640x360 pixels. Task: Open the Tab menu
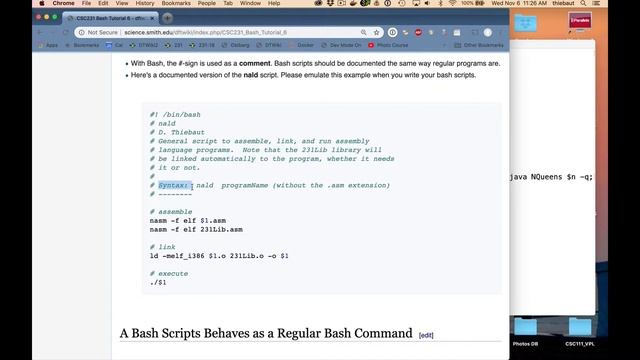click(228, 3)
